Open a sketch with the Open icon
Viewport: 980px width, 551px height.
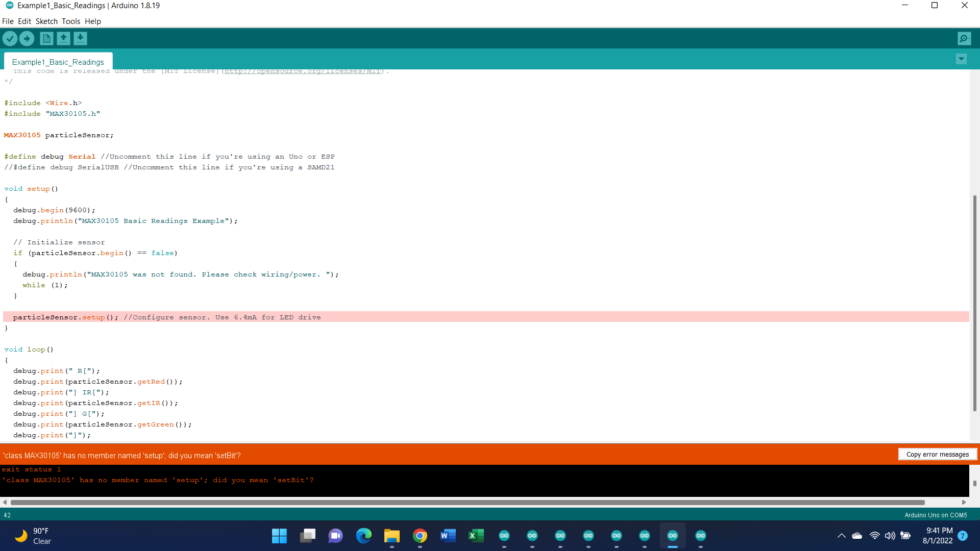coord(63,38)
